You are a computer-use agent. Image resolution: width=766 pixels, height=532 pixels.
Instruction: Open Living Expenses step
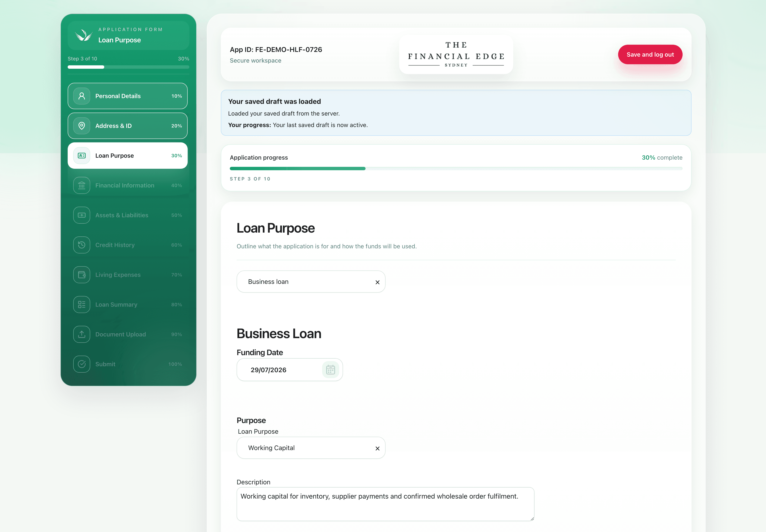[x=128, y=275]
